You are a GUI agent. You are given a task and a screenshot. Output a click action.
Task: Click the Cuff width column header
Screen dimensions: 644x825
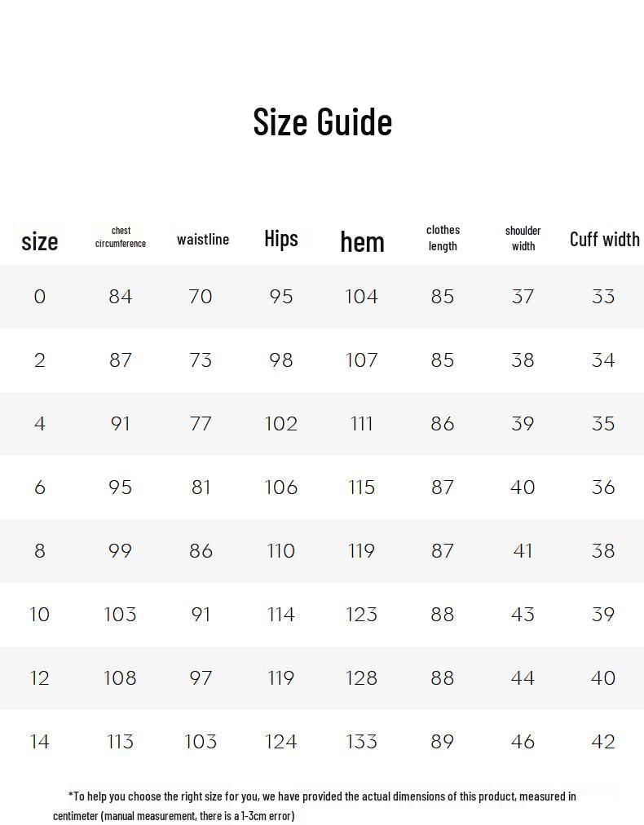click(x=604, y=239)
